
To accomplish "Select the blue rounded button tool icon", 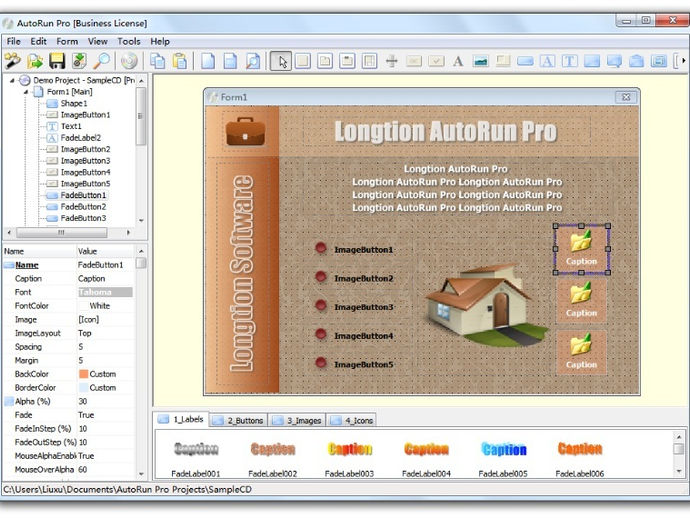I will pyautogui.click(x=525, y=61).
